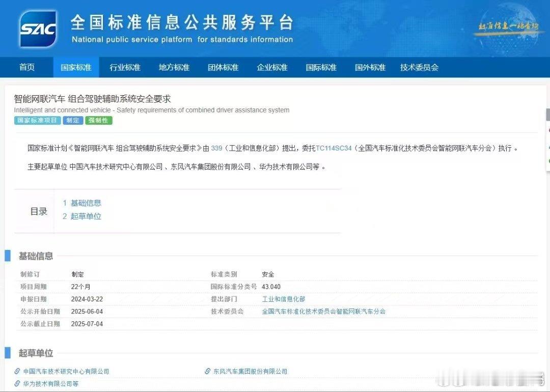Click the 起草单位 section heading
The width and height of the screenshot is (550, 392).
(36, 353)
